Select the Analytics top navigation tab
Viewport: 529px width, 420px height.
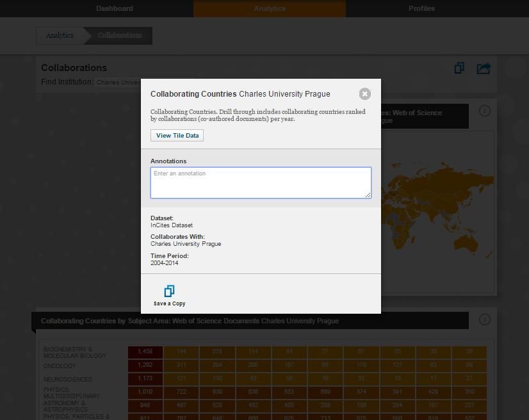pos(270,8)
